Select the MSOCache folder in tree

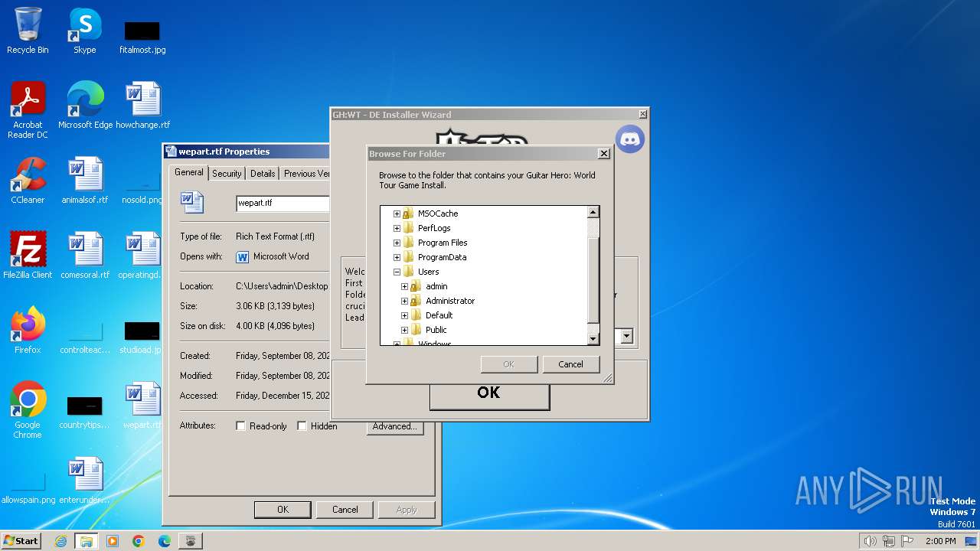click(x=438, y=214)
